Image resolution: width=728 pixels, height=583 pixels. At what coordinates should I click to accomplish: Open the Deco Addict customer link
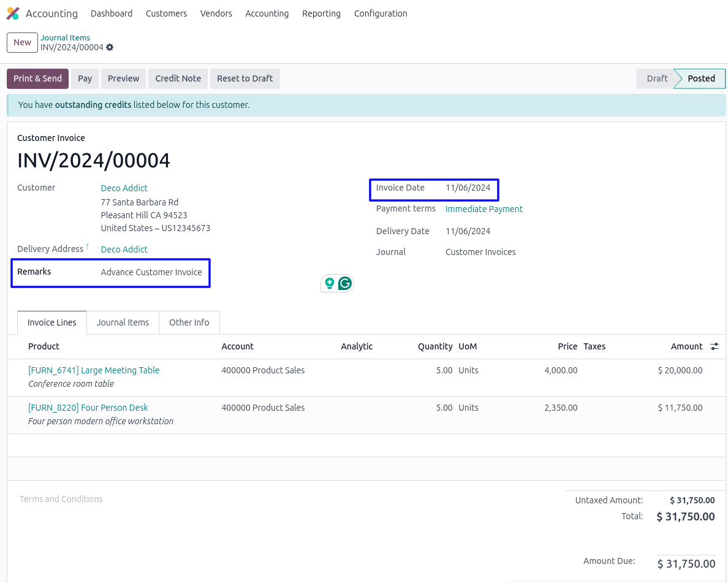[124, 188]
